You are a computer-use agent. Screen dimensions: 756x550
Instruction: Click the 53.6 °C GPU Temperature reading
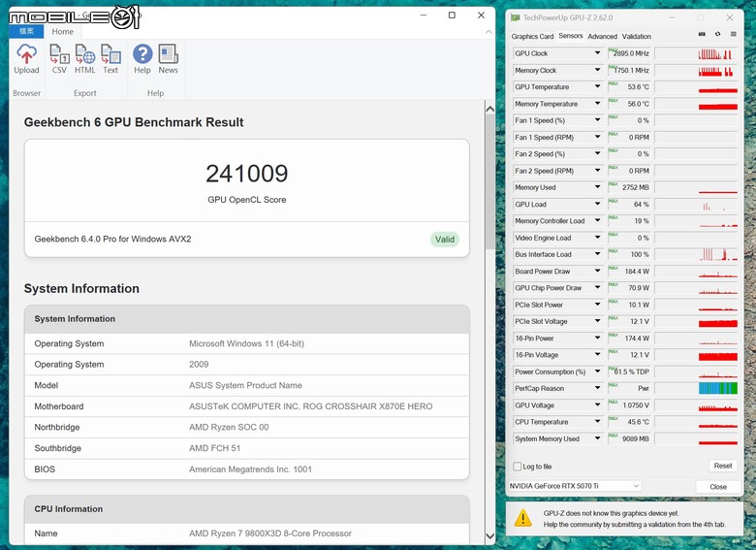[x=639, y=87]
